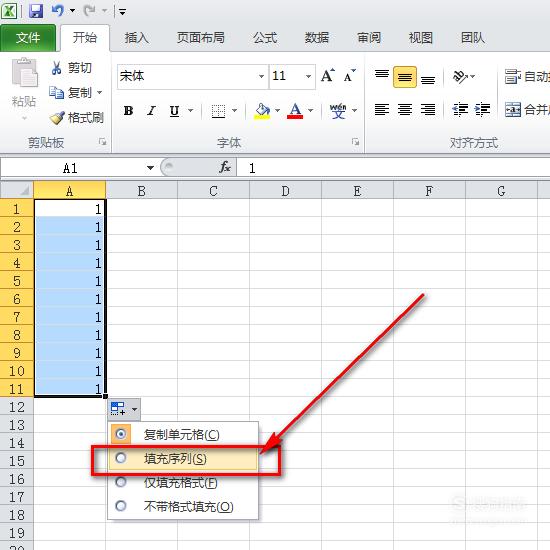
Task: Click the formula bar input showing 1
Action: click(393, 168)
